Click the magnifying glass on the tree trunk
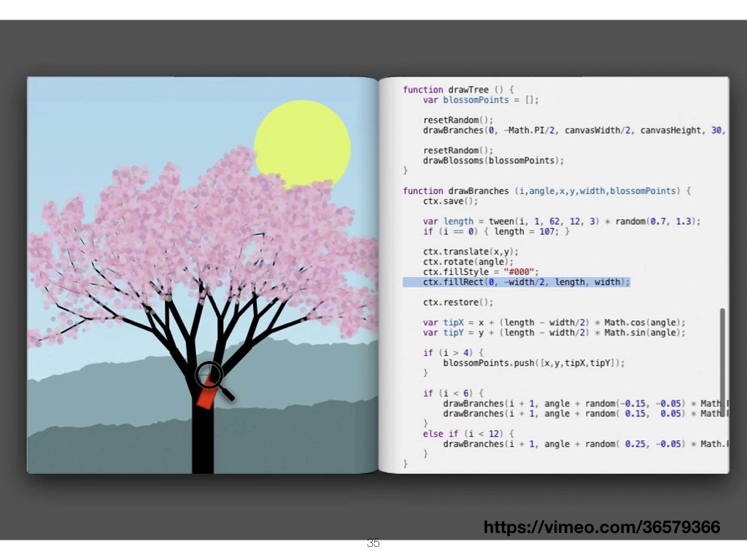Screen dimensions: 747x560 [209, 375]
